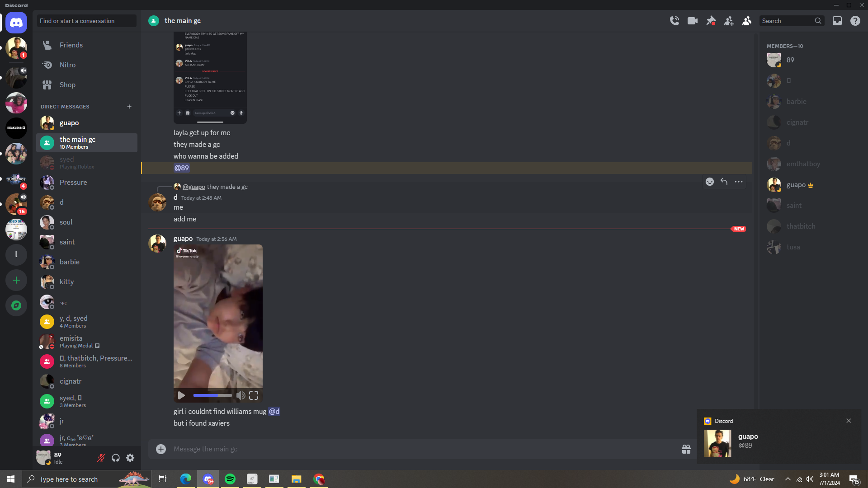The image size is (868, 488).
Task: Click the @89 mention
Action: pos(182,168)
